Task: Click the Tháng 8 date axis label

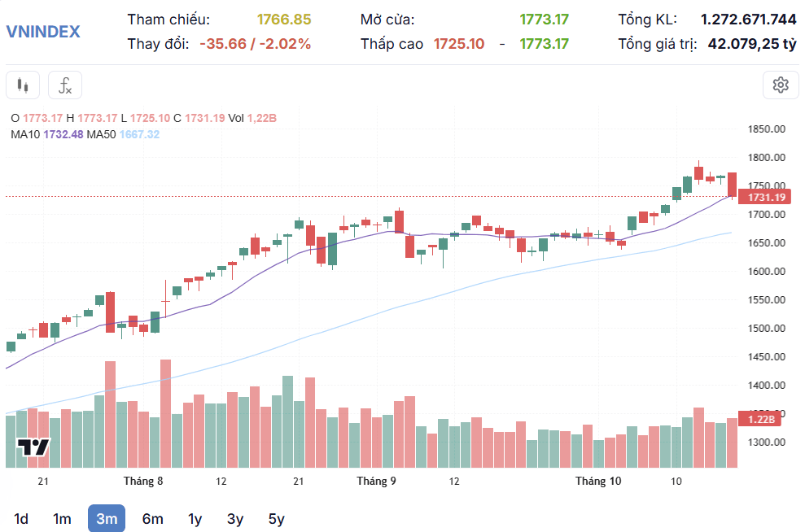Action: click(143, 482)
